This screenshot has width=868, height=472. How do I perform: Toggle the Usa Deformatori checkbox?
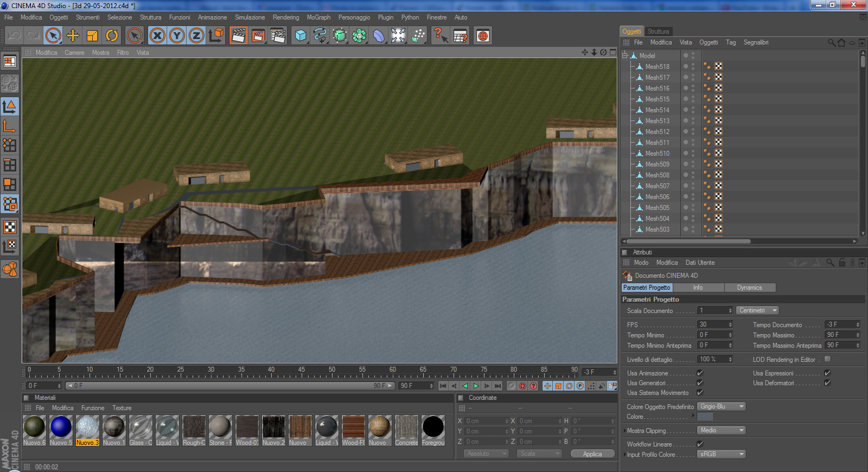coord(827,383)
